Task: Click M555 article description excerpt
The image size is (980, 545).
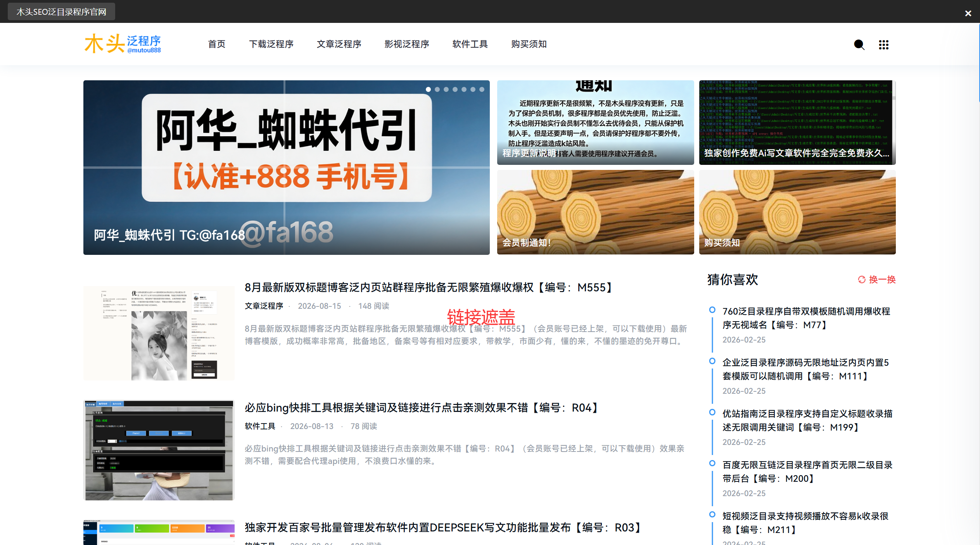Action: (x=466, y=335)
